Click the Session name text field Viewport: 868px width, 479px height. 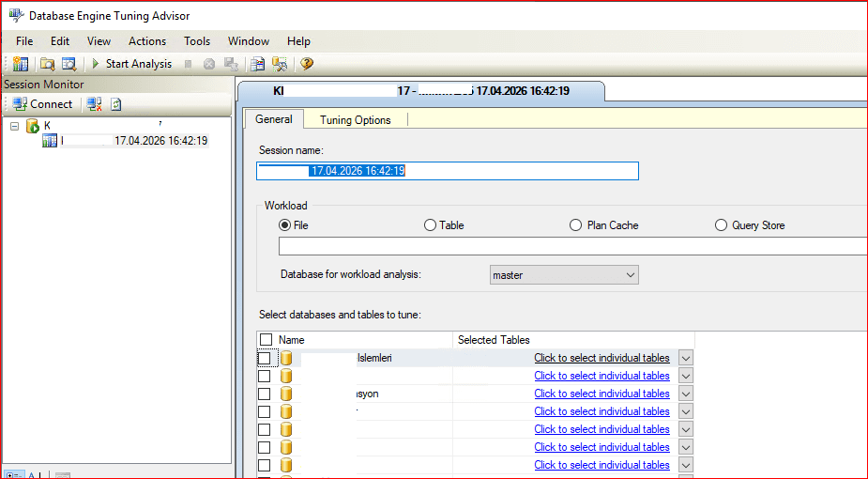tap(448, 171)
